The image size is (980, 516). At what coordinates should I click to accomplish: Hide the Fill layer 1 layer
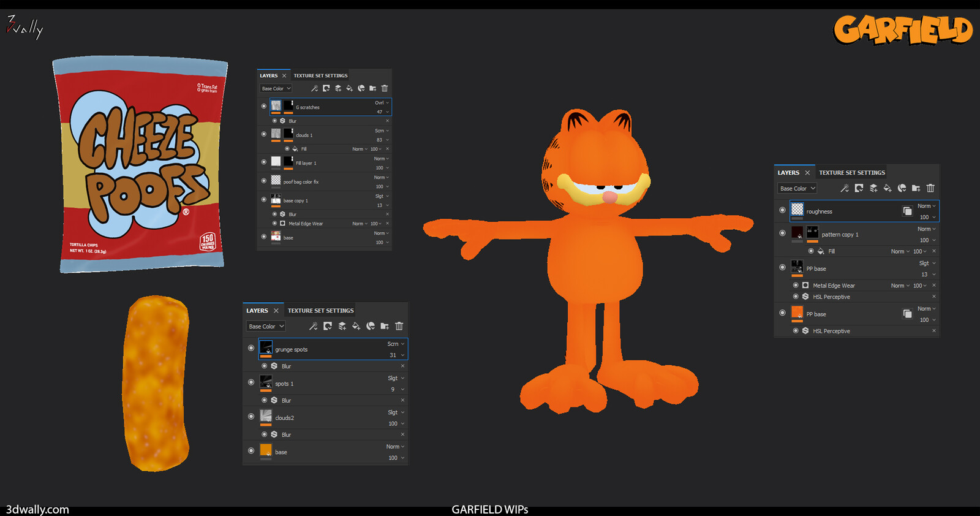(x=264, y=162)
